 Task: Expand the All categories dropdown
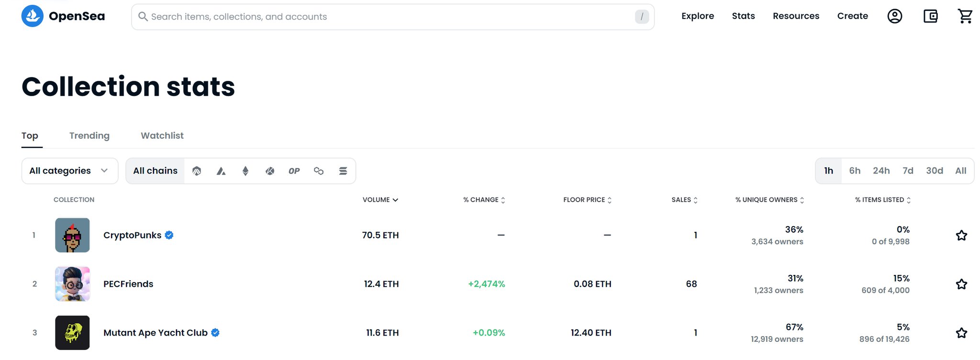70,171
